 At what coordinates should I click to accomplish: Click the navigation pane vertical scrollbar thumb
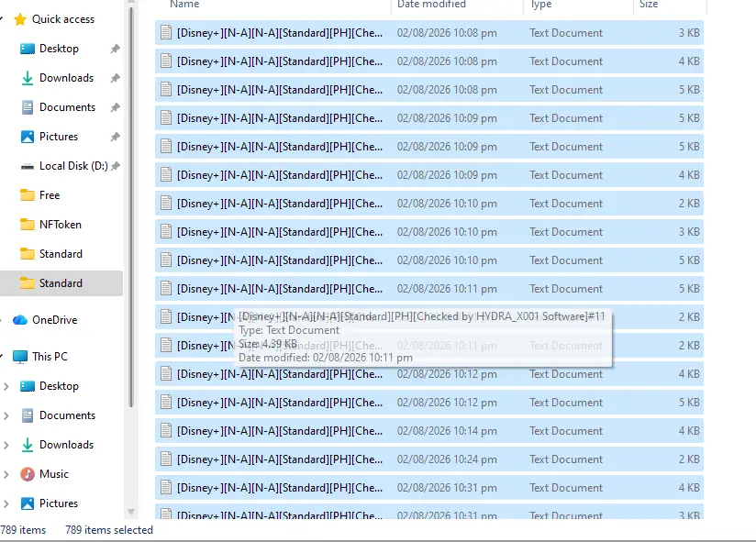pos(131,207)
